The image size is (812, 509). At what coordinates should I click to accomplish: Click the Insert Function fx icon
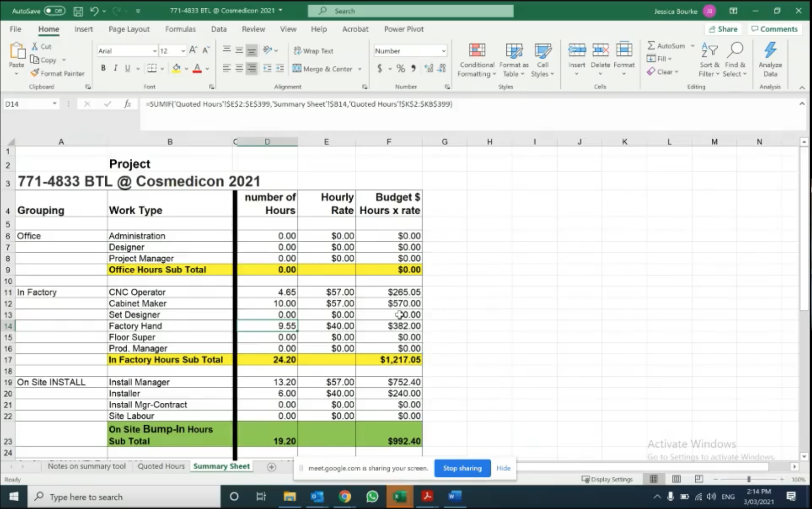[128, 104]
